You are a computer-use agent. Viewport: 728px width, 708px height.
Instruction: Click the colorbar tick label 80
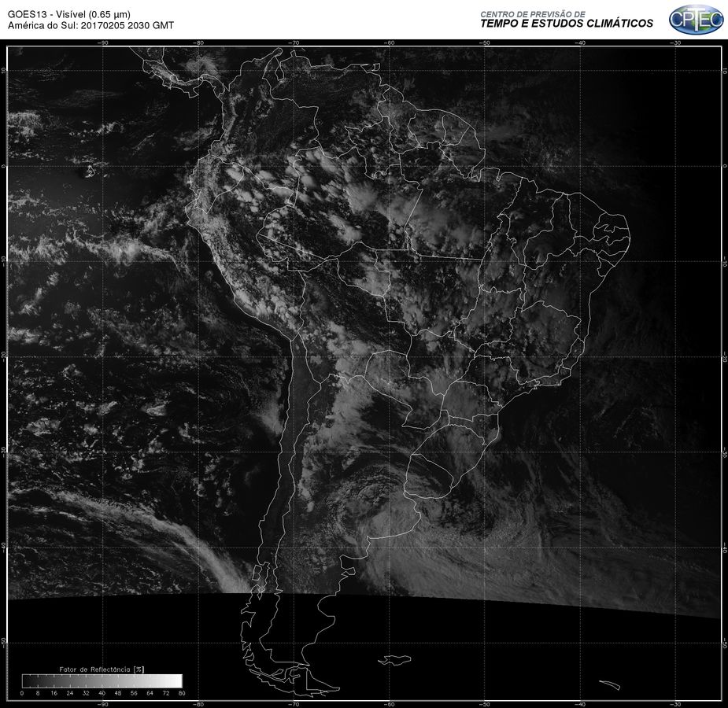click(x=182, y=693)
